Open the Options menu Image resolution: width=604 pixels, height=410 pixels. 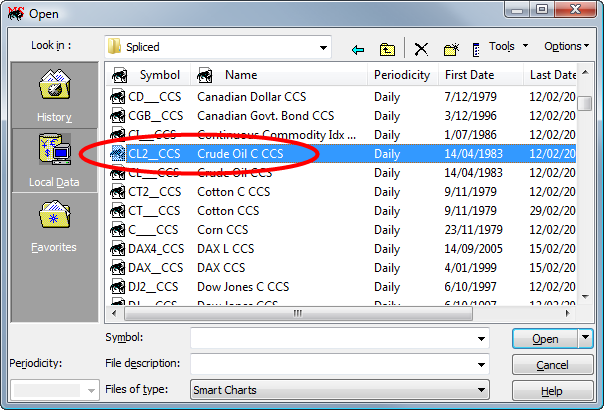point(567,47)
